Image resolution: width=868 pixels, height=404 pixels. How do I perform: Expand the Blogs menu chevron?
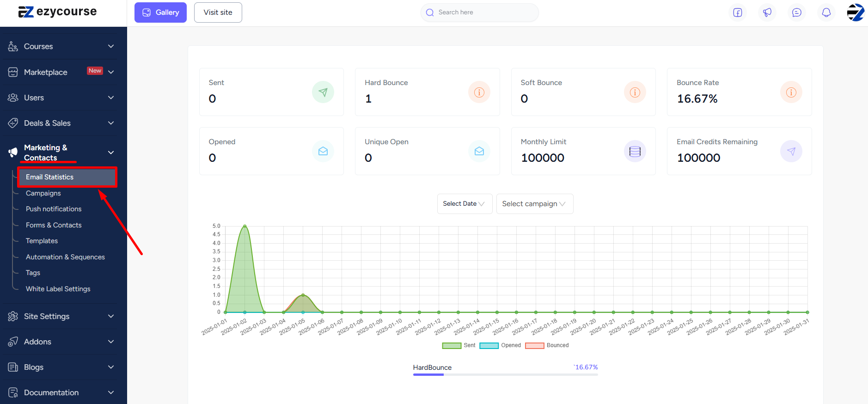111,367
